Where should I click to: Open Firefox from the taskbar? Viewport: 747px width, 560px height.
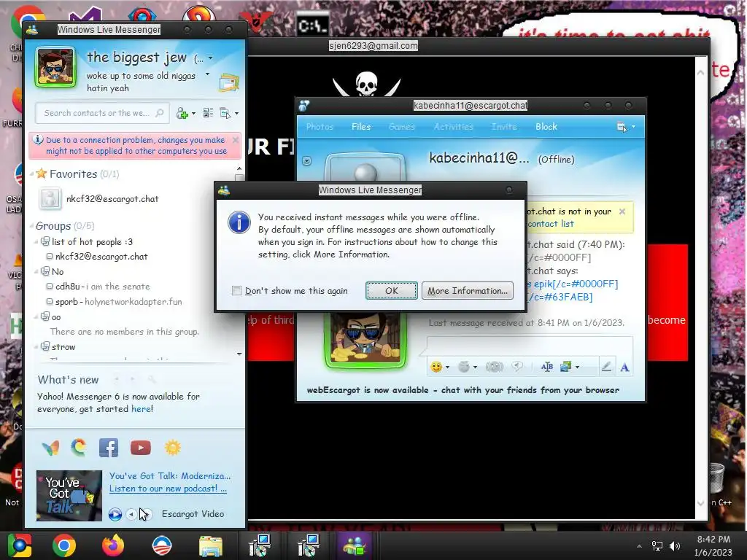(113, 545)
